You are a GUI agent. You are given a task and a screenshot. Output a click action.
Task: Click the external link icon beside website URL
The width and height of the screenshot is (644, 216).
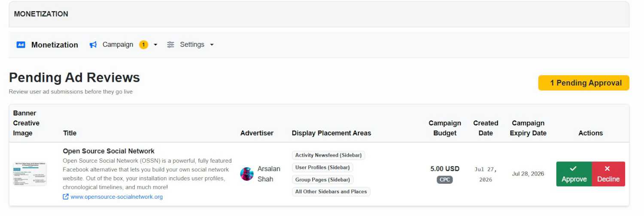point(66,197)
